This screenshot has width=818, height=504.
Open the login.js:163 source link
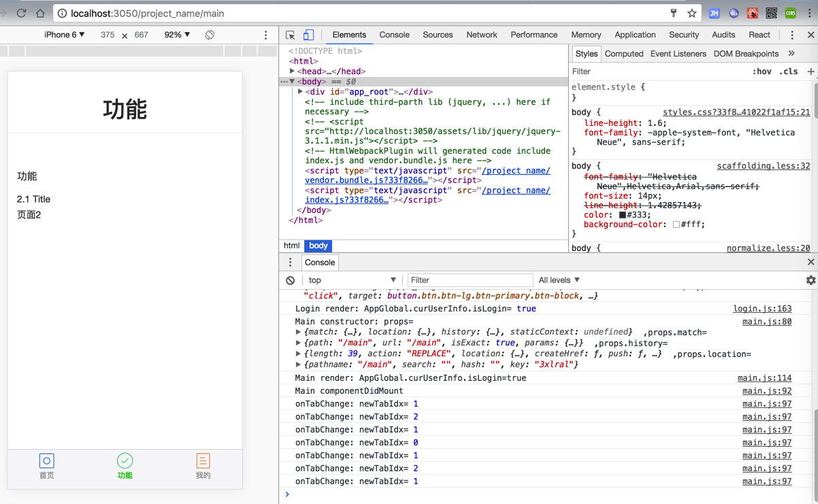coord(762,309)
